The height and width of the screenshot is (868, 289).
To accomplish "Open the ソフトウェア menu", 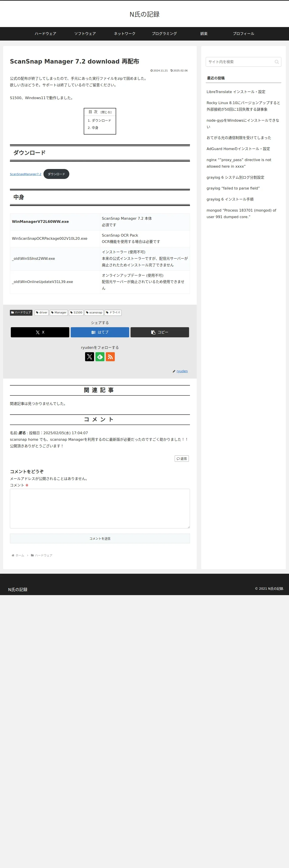I will pyautogui.click(x=85, y=34).
